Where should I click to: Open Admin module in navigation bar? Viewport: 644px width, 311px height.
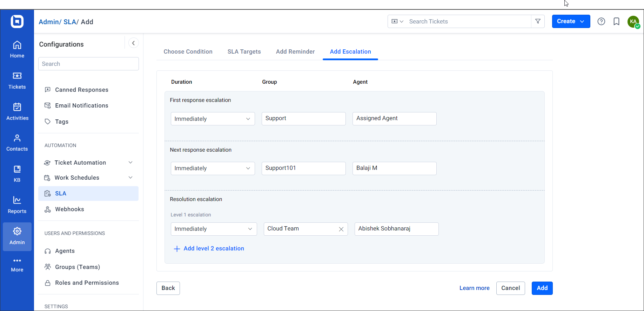coord(17,236)
